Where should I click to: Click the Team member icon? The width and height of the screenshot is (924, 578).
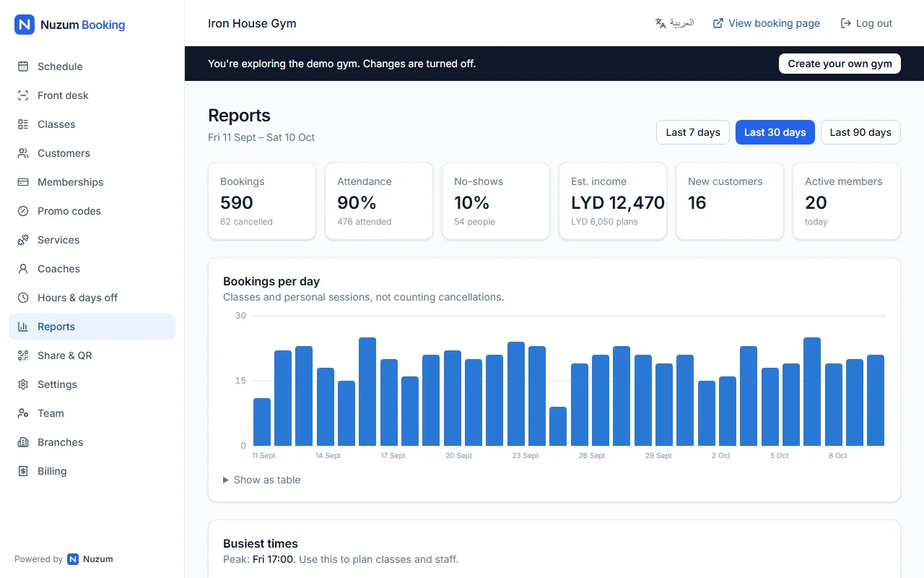23,413
